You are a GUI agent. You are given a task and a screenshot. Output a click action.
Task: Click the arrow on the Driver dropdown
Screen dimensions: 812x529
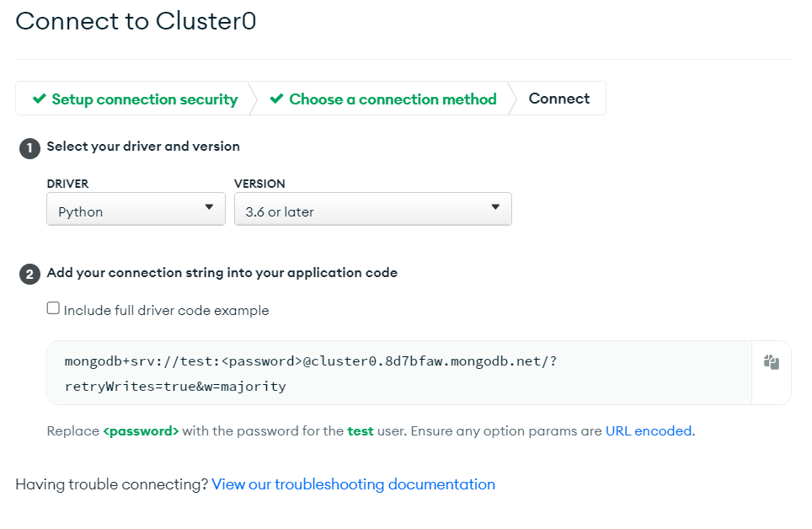point(209,206)
